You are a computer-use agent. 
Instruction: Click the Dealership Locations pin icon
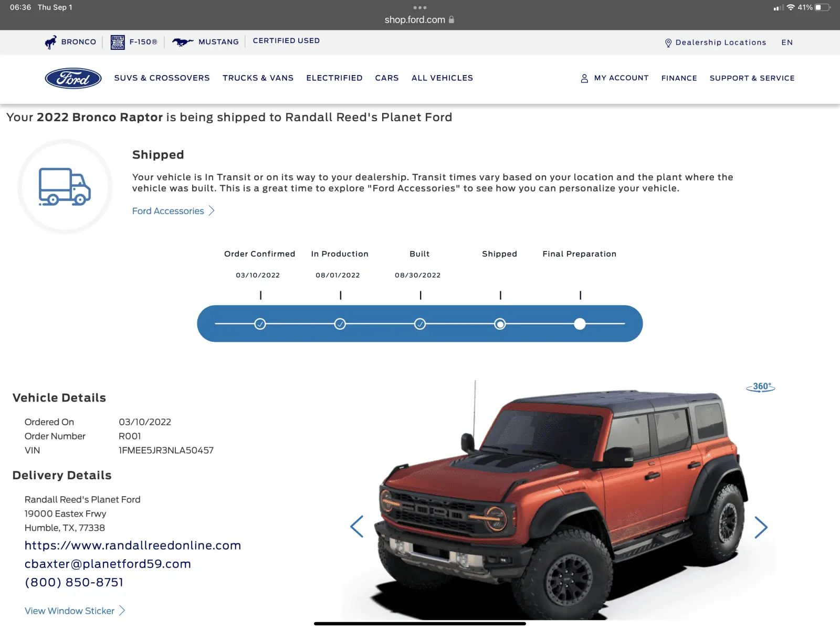[668, 43]
